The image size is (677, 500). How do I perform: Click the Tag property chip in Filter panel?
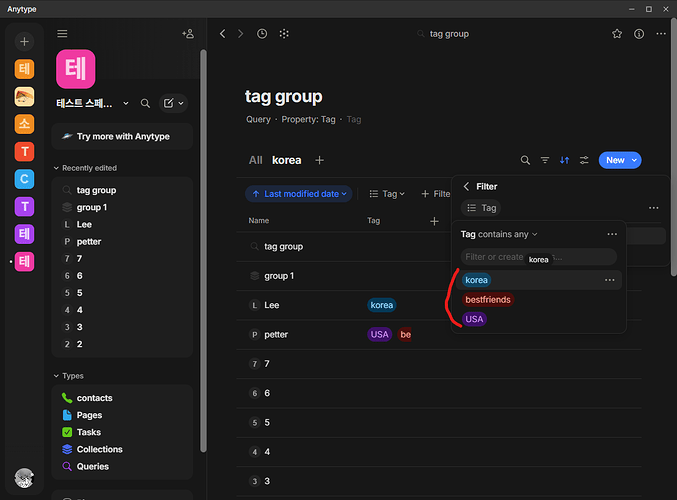point(481,208)
